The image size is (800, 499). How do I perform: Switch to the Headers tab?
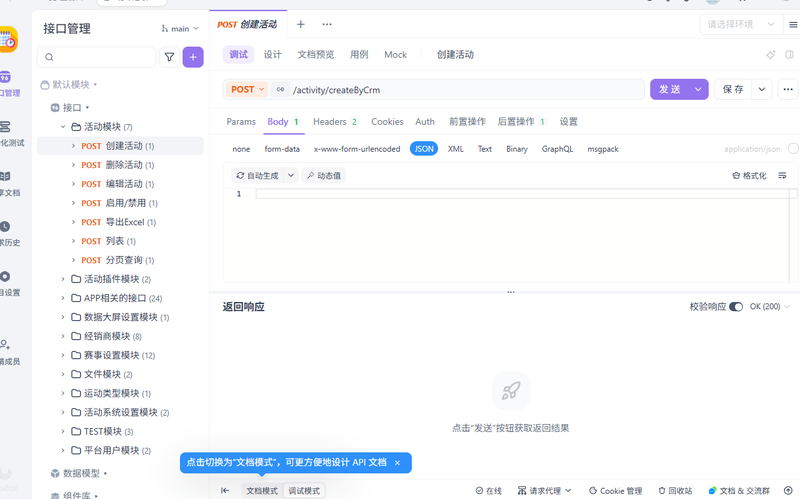click(335, 121)
